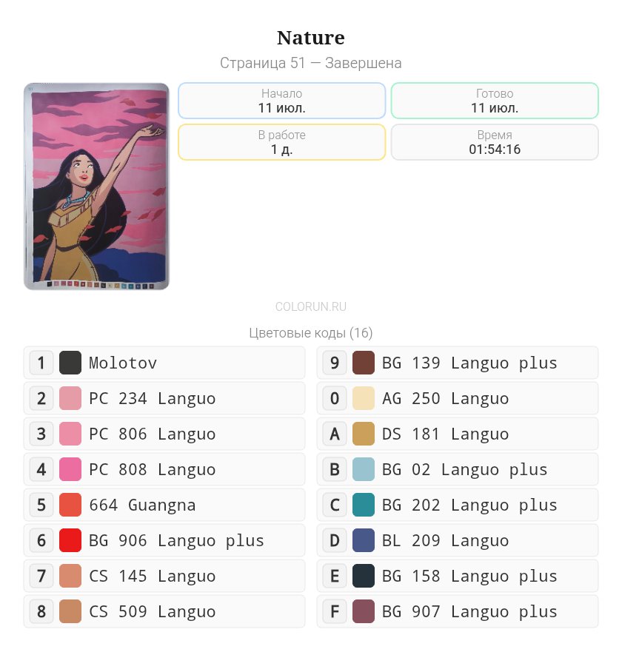622x672 pixels.
Task: Open the Pocahontas coloring page thumbnail
Action: click(x=96, y=187)
